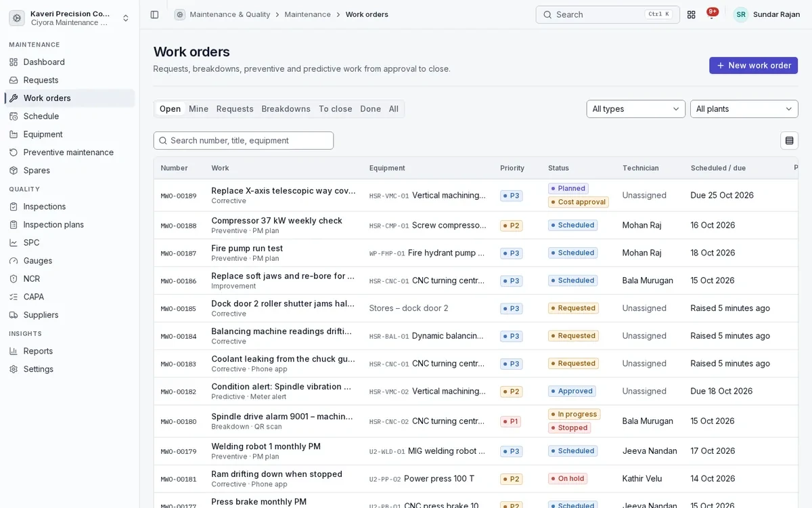Open Compressor 37 kW weekly check

click(277, 221)
